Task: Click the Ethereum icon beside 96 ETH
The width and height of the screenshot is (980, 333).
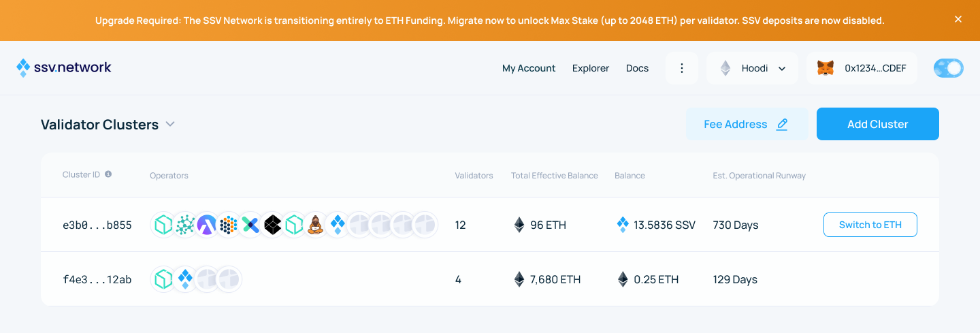Action: click(x=519, y=225)
